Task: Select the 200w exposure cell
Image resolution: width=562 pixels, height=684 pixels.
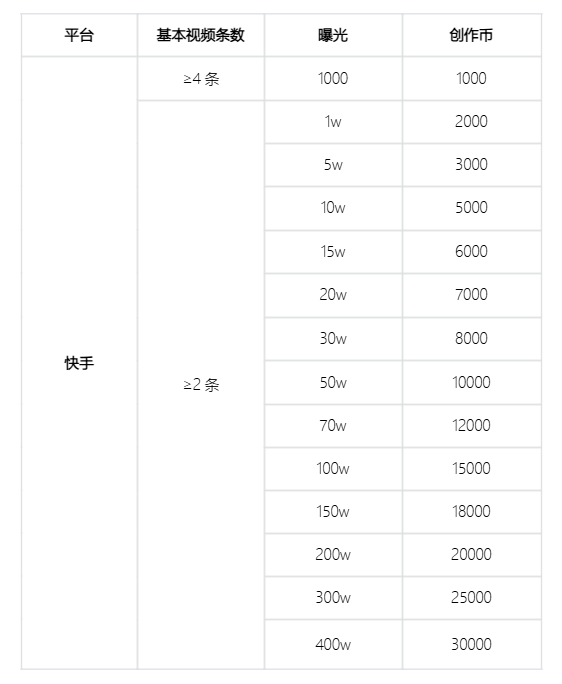Action: click(333, 555)
